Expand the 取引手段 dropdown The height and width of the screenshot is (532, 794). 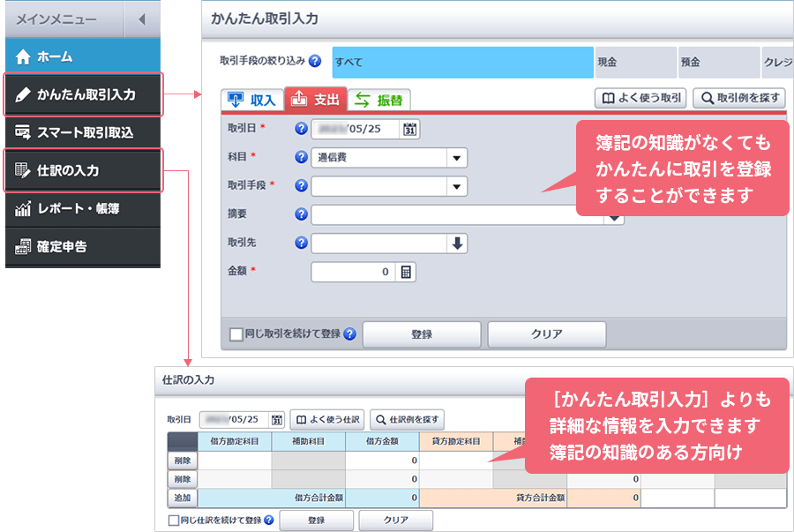pos(456,185)
